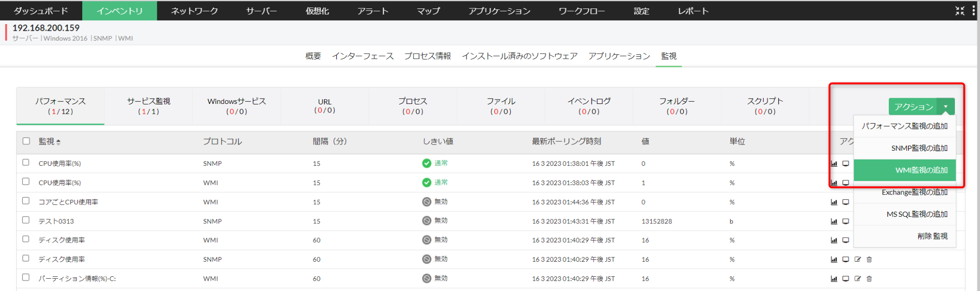This screenshot has height=291, width=980.
Task: Open アラート in top navigation bar
Action: [373, 11]
